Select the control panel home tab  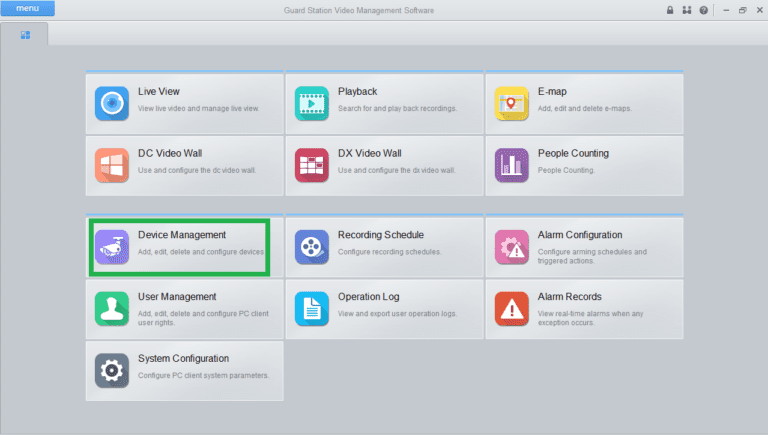tap(25, 35)
